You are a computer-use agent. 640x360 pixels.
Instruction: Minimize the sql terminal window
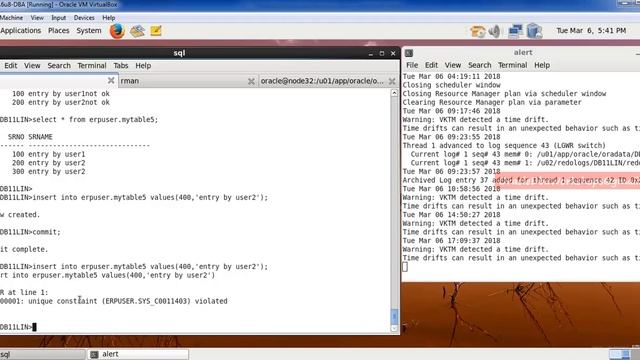click(371, 53)
